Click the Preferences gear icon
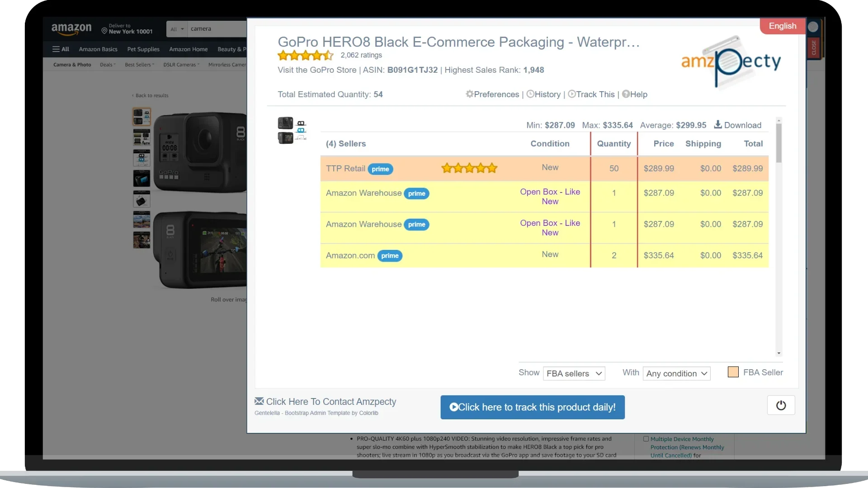 [x=470, y=94]
